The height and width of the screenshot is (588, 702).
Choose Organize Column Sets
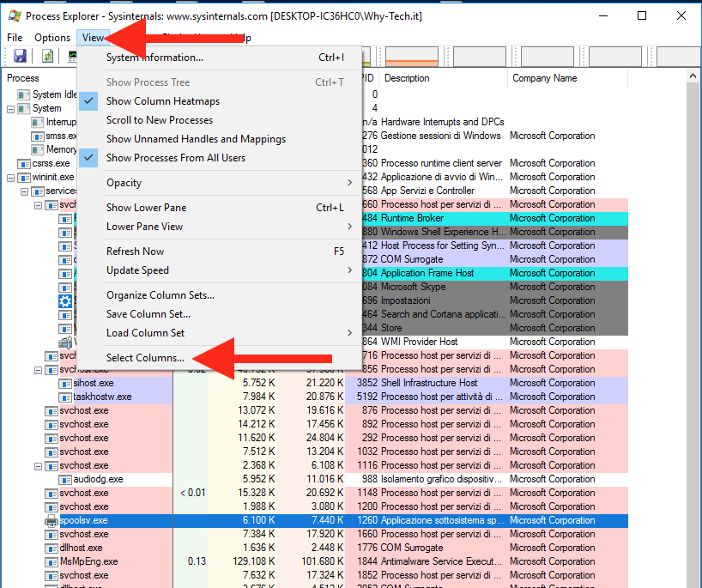click(x=220, y=295)
